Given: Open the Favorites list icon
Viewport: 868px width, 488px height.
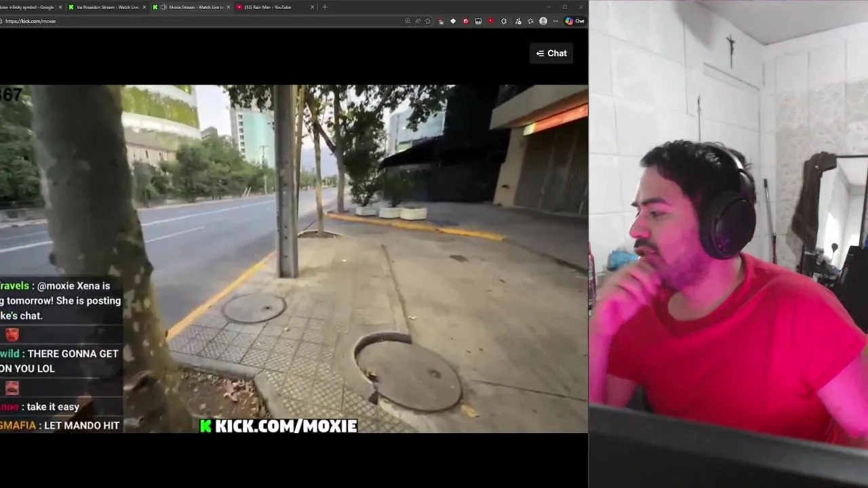Looking at the screenshot, I should 530,21.
